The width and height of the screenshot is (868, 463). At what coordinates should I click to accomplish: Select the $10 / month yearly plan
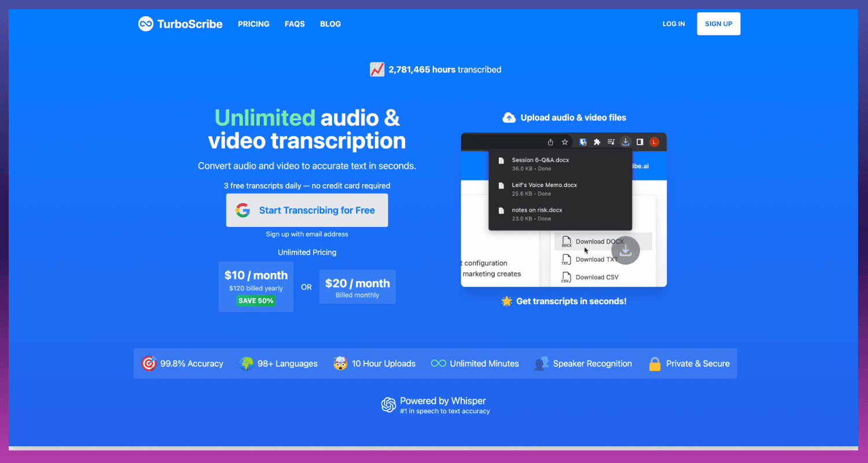coord(256,286)
